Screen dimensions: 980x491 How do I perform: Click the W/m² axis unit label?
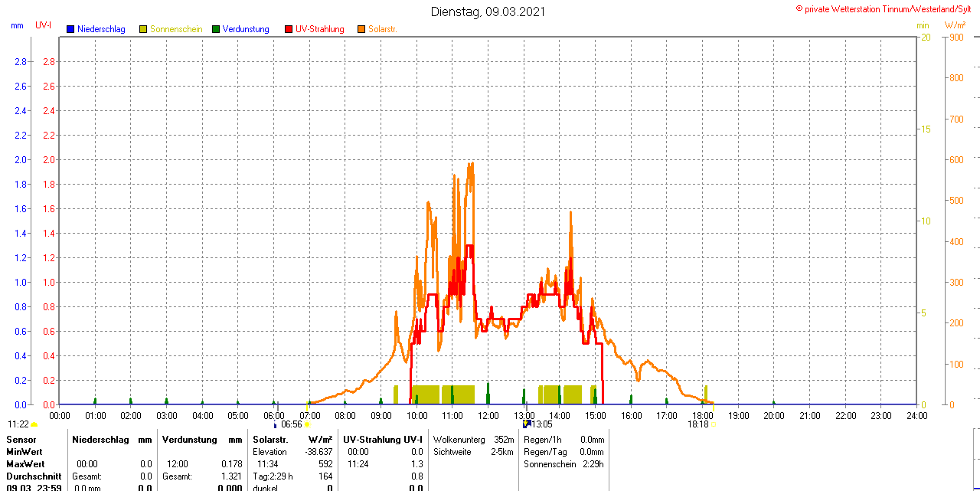tap(955, 25)
